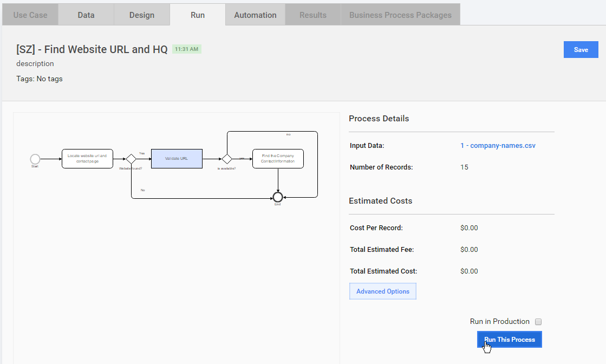Click the is available? decision diamond

227,159
